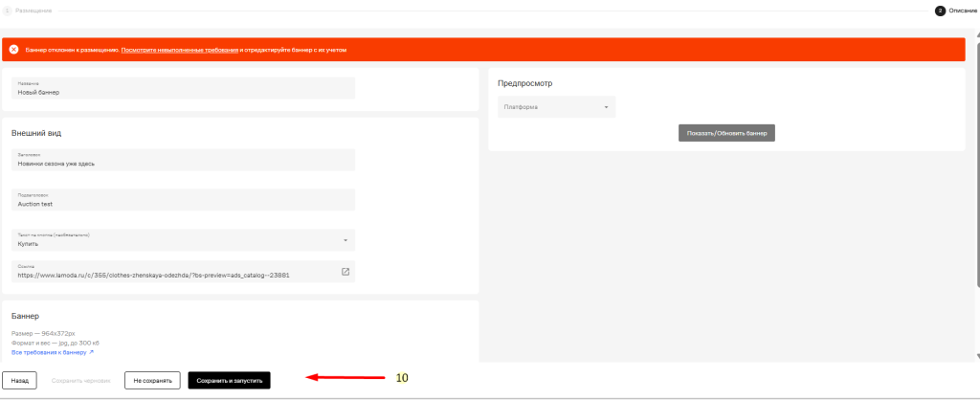Click the Сохранить и запустить button
Viewport: 980px width, 400px height.
pyautogui.click(x=230, y=380)
